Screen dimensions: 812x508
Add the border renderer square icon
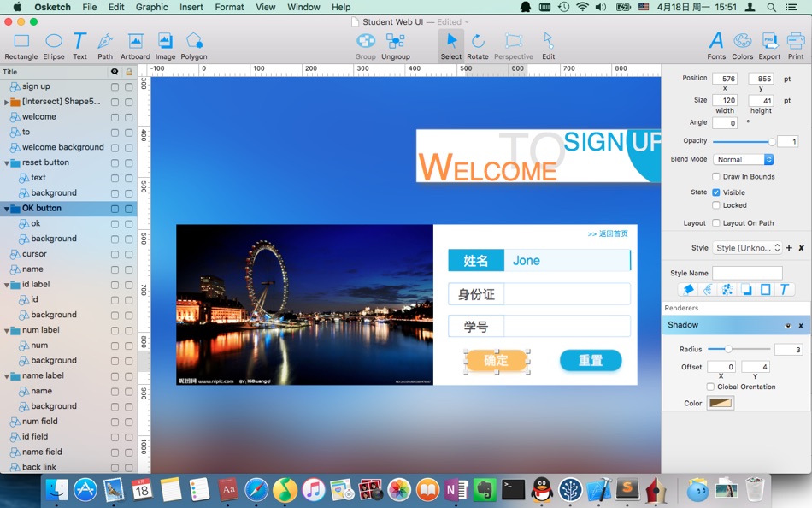(x=765, y=290)
